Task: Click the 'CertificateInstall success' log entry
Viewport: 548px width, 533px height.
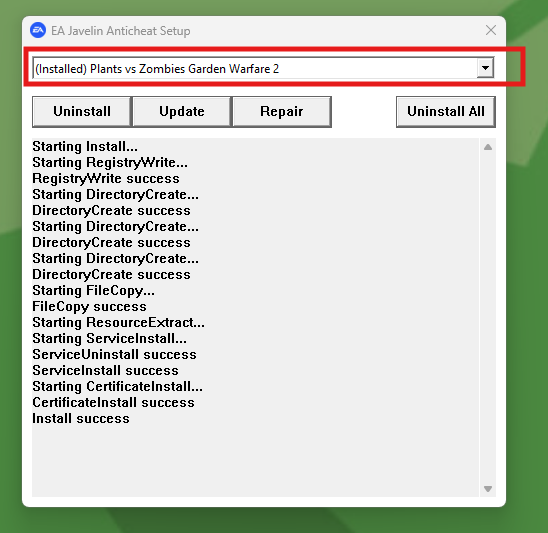Action: (x=113, y=402)
